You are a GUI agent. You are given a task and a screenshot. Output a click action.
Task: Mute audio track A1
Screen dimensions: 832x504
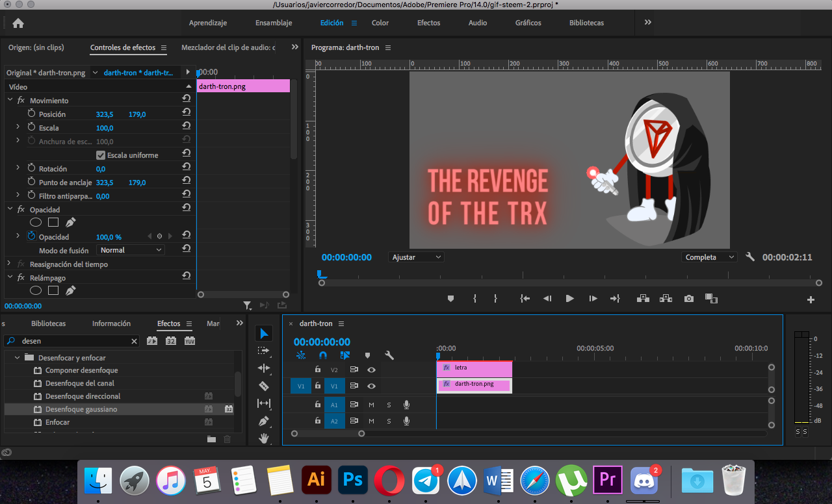click(x=371, y=405)
